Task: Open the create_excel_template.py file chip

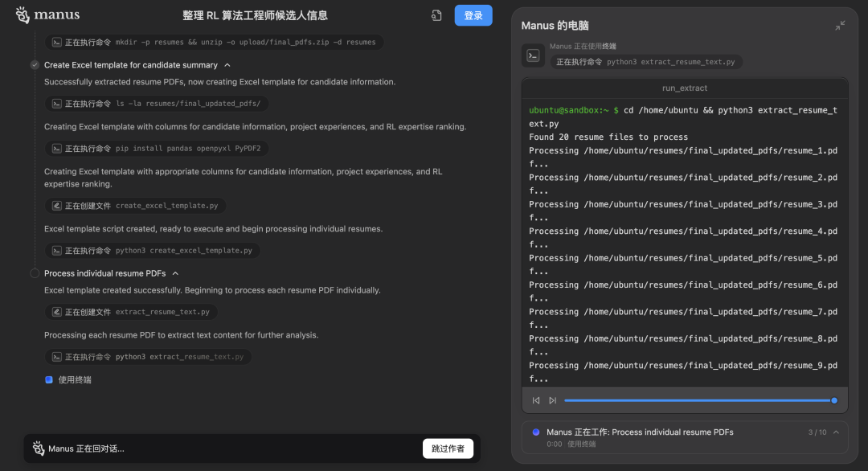Action: point(135,206)
